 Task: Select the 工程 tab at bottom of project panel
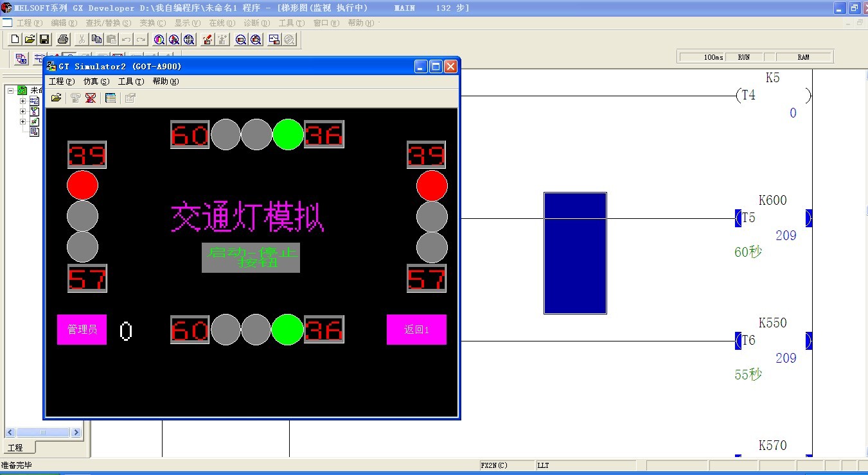[x=15, y=447]
